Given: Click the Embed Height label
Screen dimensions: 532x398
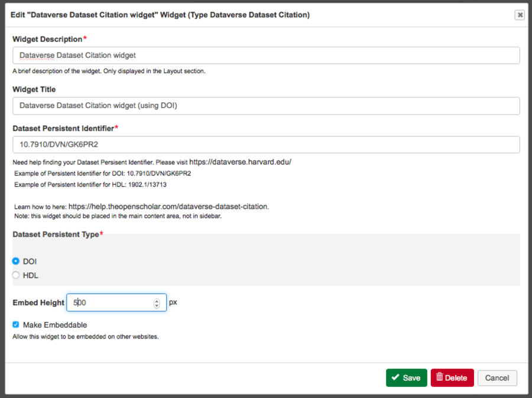Looking at the screenshot, I should coord(38,303).
